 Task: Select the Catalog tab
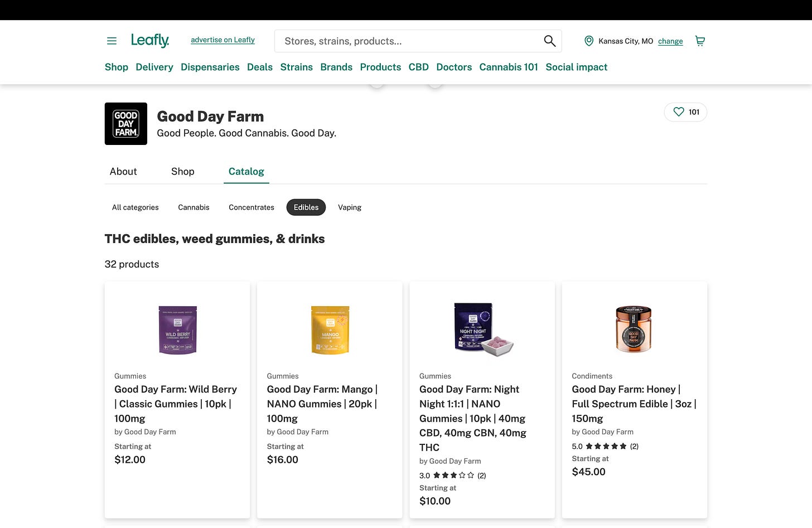pyautogui.click(x=246, y=172)
